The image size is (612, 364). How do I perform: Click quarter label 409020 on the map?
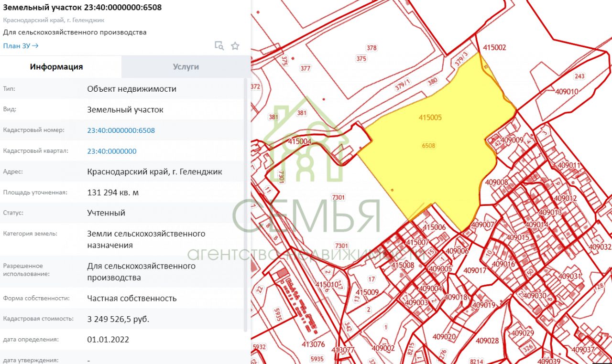coord(444,337)
